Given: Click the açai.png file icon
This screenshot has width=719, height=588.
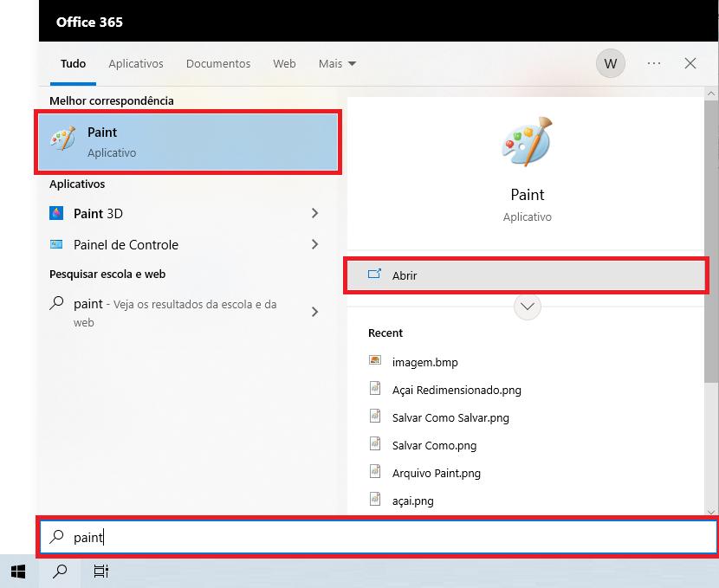Looking at the screenshot, I should (375, 499).
